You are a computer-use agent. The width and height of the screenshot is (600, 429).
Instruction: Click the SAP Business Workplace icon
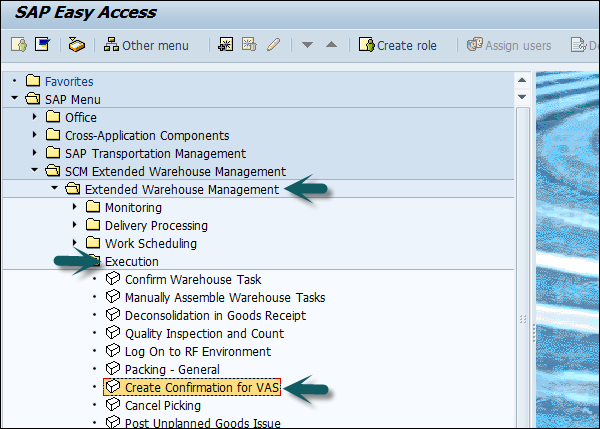[77, 45]
